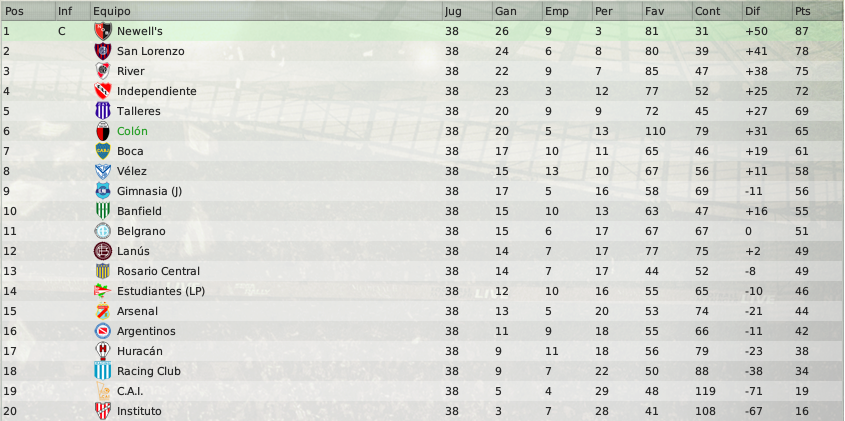Click the River club crest icon

[102, 71]
